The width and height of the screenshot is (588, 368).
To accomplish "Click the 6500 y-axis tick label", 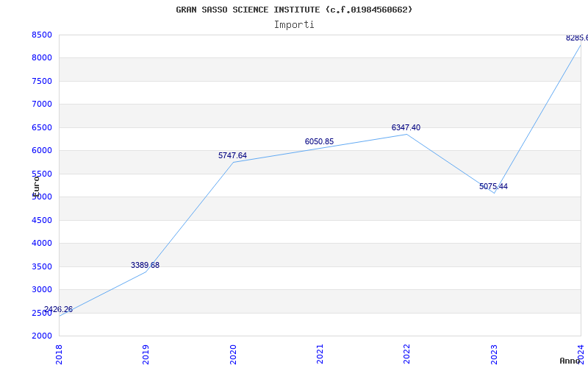I will click(42, 127).
